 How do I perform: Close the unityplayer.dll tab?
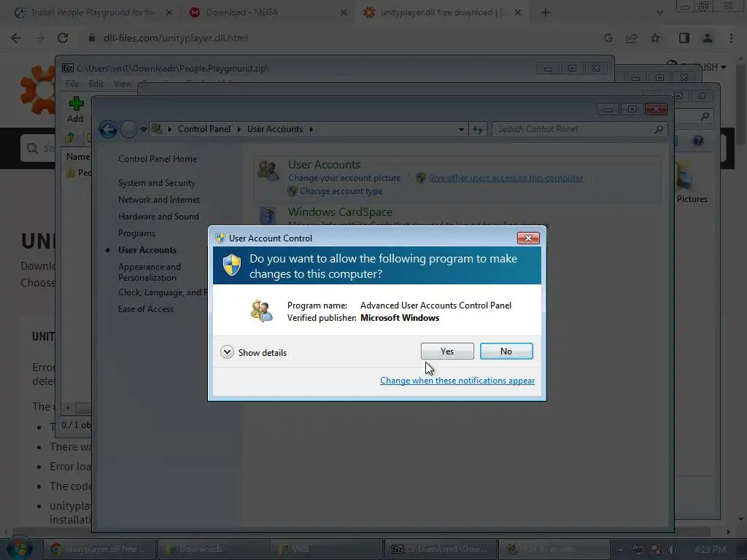518,12
